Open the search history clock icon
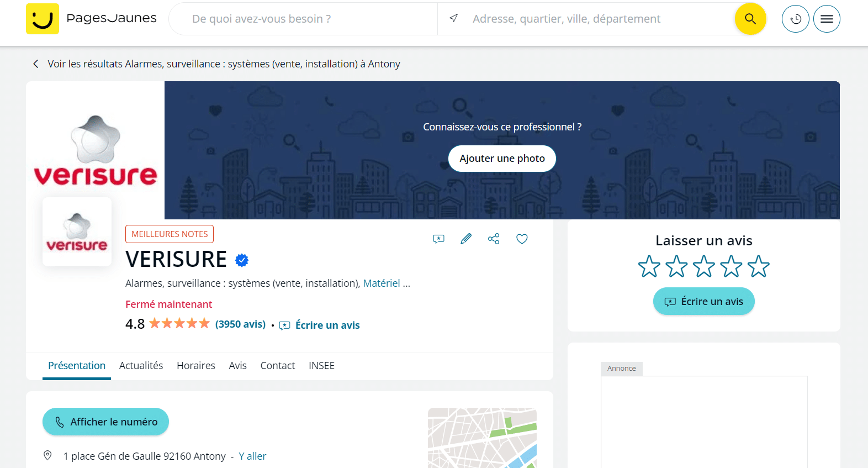 coord(796,19)
